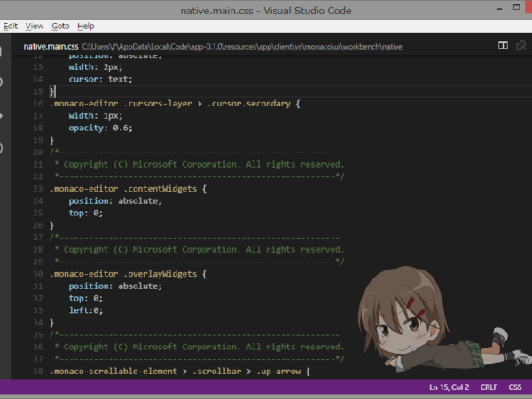Click the file search icon beside Split Editor
Screen dimensions: 532x399
pos(520,45)
